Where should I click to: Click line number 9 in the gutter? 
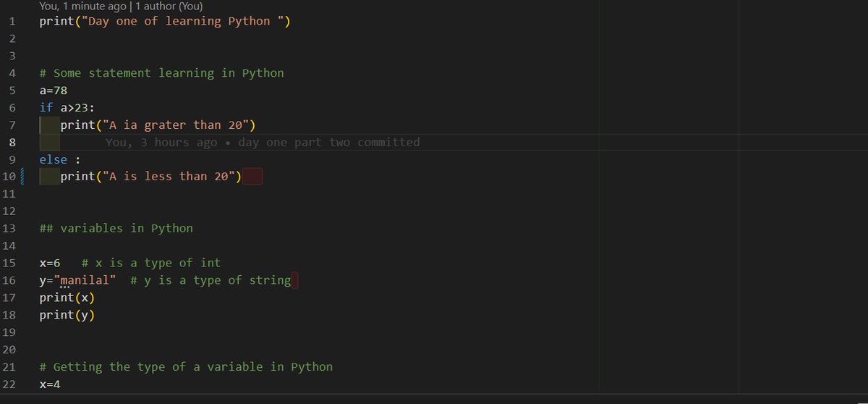13,160
